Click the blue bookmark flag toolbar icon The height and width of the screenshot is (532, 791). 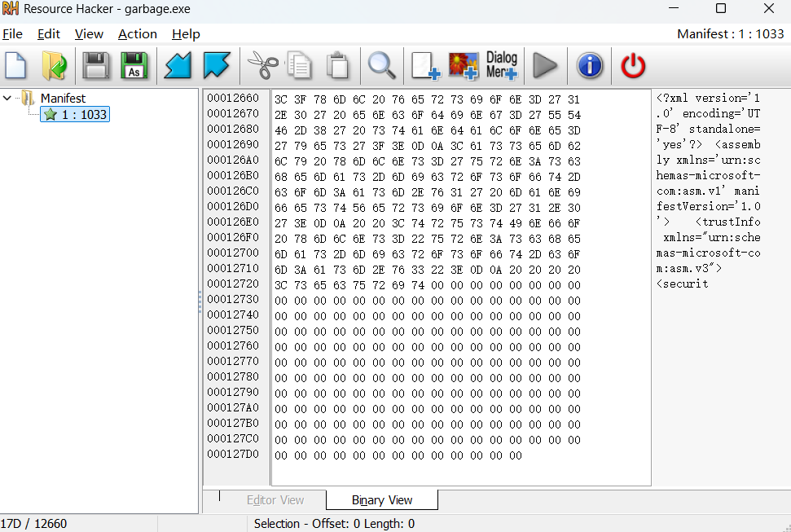(x=217, y=66)
